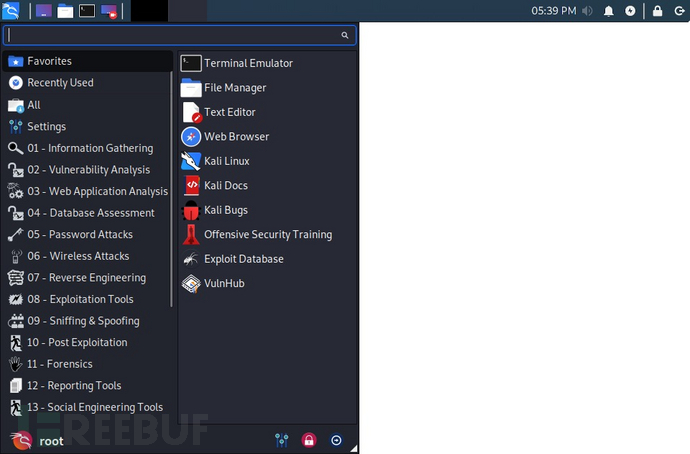Click the 05:39 PM clock

(554, 11)
